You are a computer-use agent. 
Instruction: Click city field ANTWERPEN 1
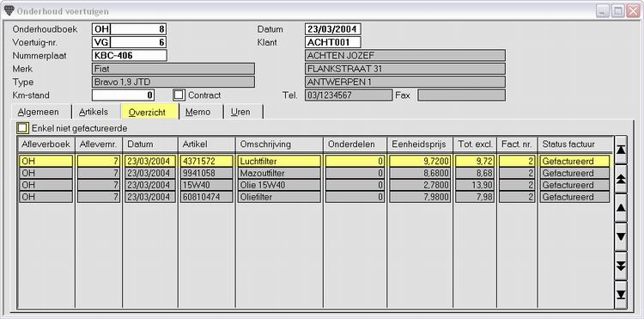click(x=405, y=82)
